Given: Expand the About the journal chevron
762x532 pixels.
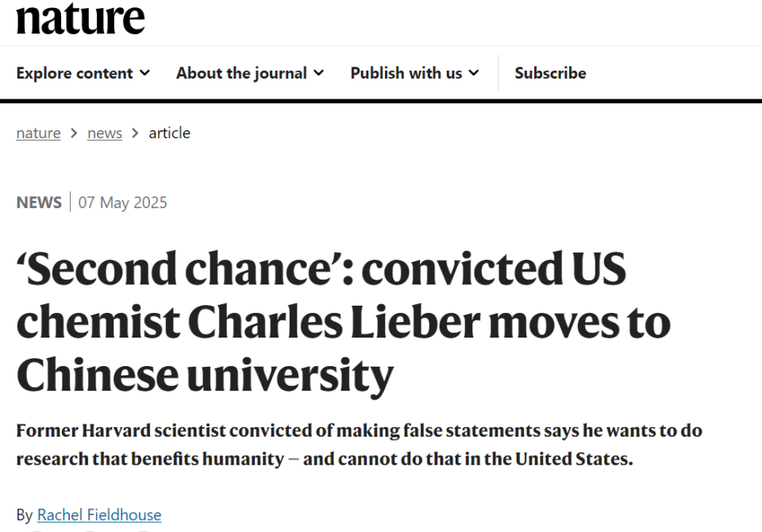Looking at the screenshot, I should coord(319,73).
